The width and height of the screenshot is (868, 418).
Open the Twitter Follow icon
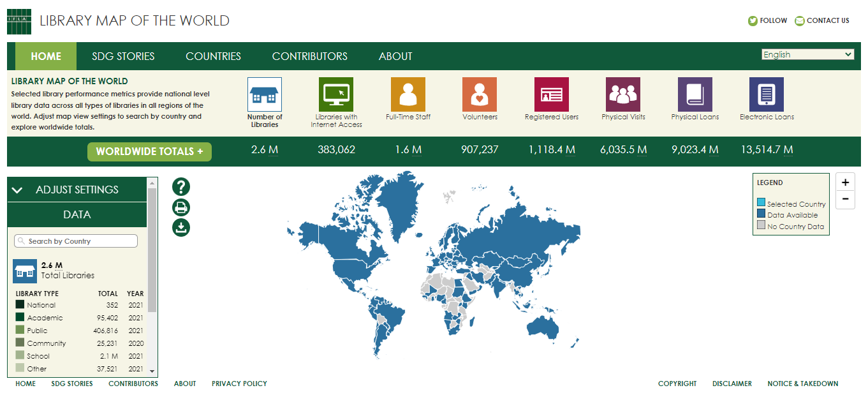(753, 21)
